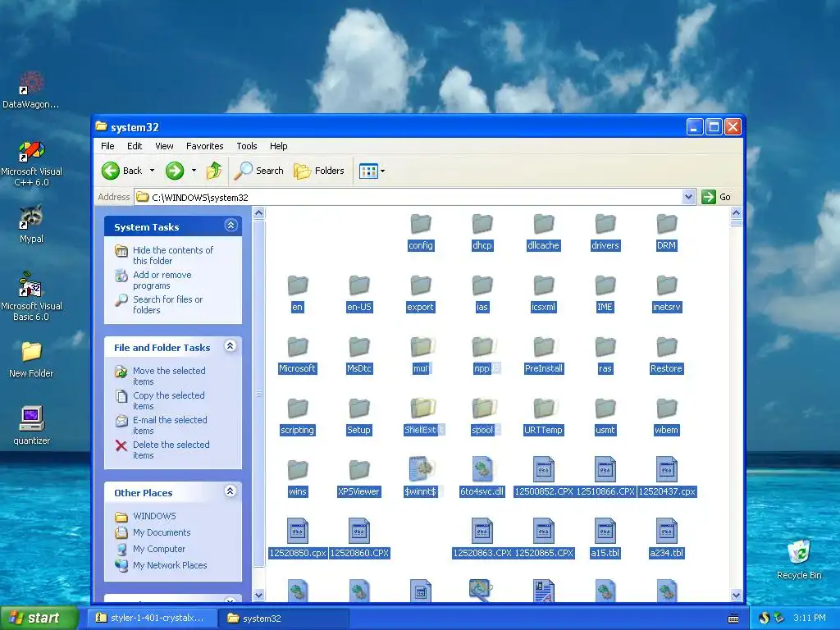Select the 6to4svc.dll file icon

pos(482,470)
